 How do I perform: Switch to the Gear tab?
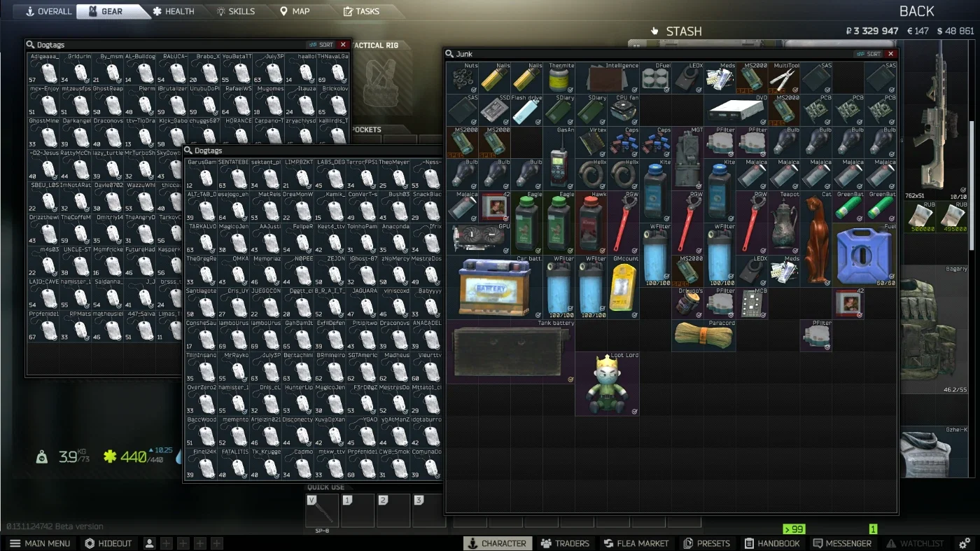click(x=105, y=11)
